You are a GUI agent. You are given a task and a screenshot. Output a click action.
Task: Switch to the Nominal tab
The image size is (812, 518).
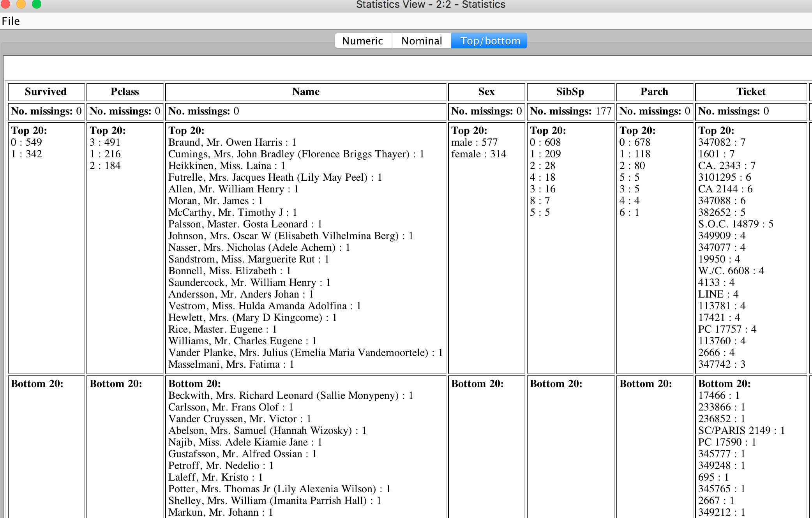pos(422,41)
